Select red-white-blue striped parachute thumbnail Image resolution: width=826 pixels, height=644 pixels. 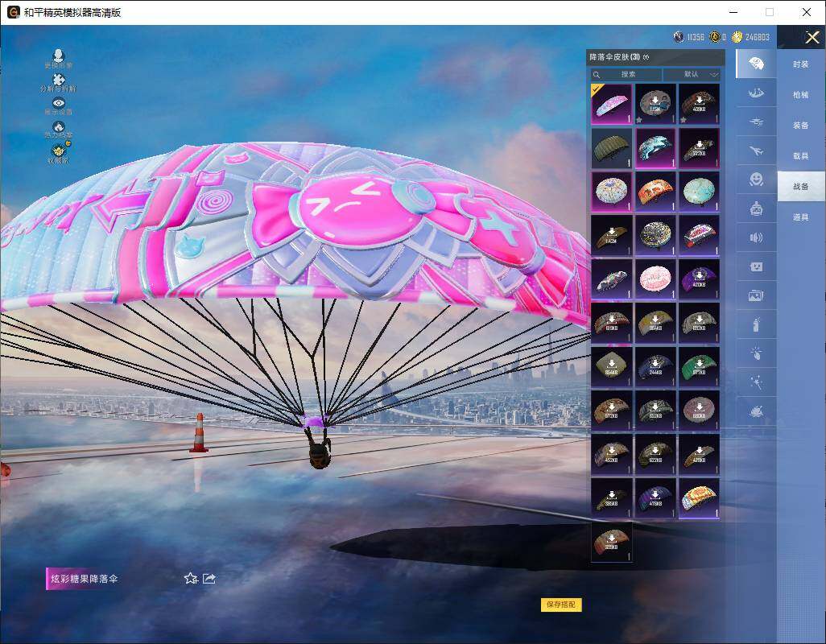tap(699, 235)
